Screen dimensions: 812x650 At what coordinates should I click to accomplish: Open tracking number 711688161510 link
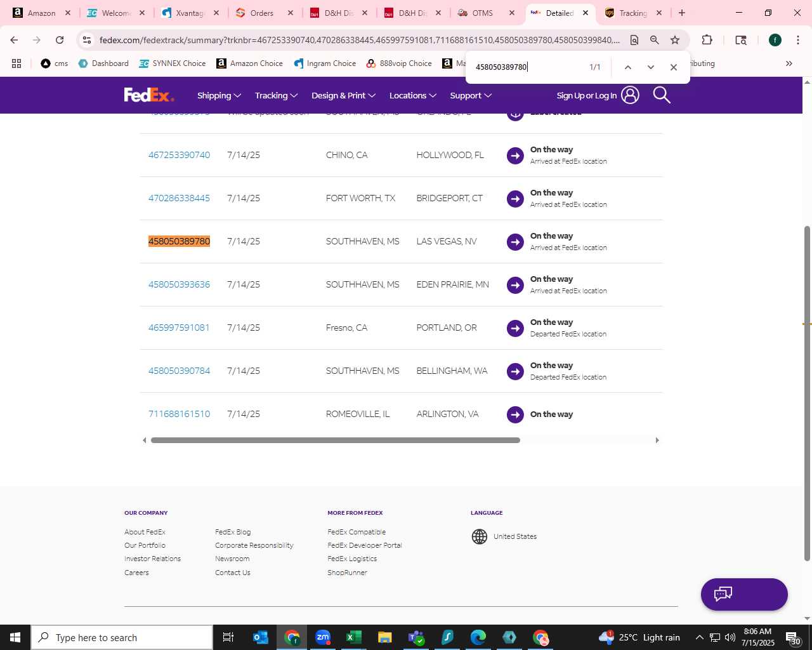[x=179, y=415]
